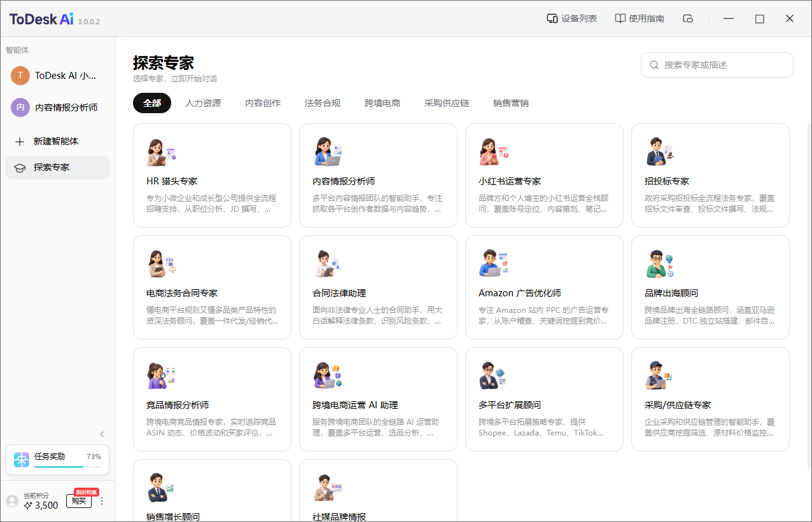
Task: Click the 竞品情报分析师 avatar icon
Action: coord(161,376)
